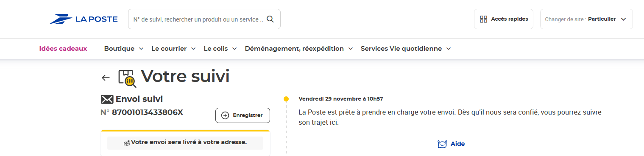Click the magnifying glass search icon
The image size is (644, 156).
tap(270, 19)
